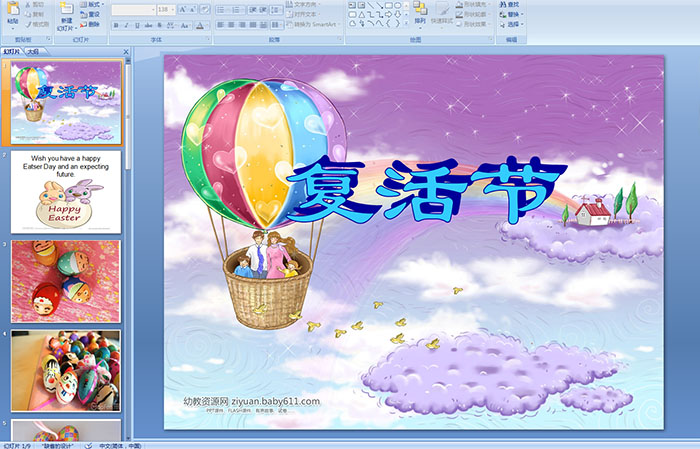Click the Decrease Indent icon

[x=252, y=9]
